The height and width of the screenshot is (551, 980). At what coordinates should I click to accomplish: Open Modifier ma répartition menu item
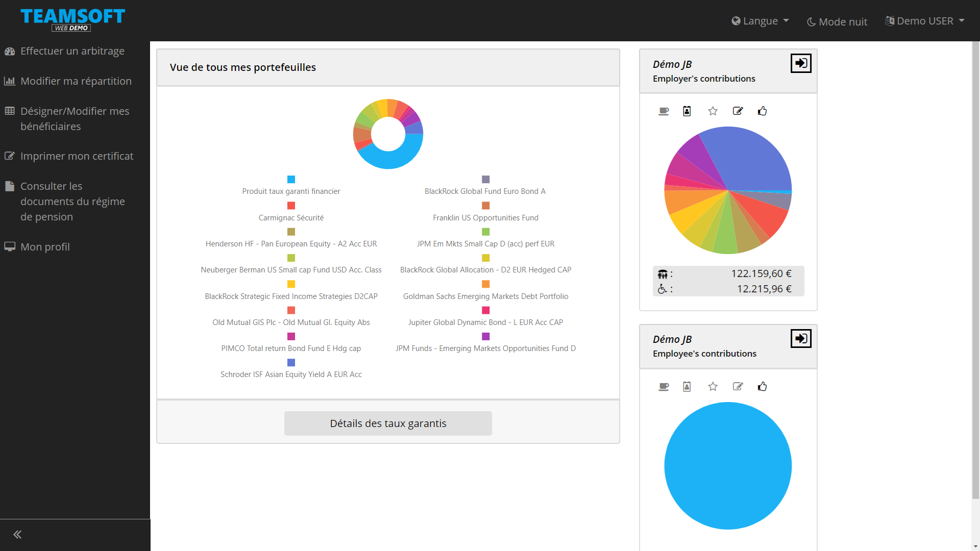(75, 81)
